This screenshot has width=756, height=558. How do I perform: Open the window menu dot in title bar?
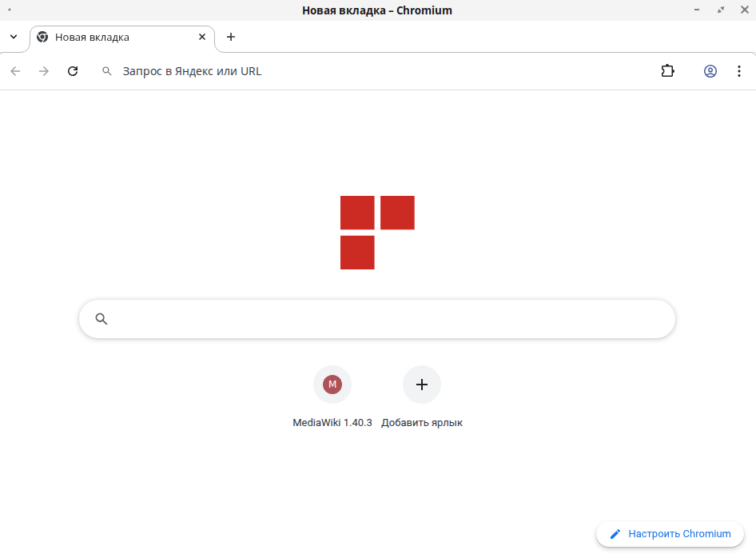[9, 10]
